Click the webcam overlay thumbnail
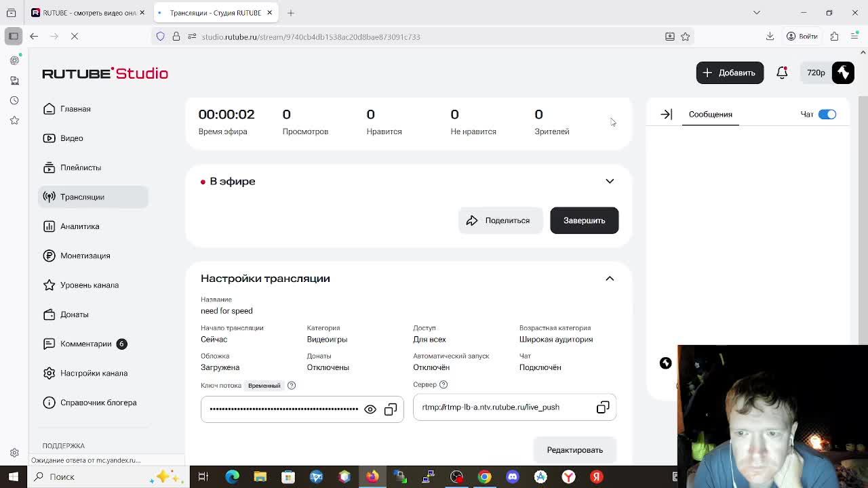 pos(772,416)
